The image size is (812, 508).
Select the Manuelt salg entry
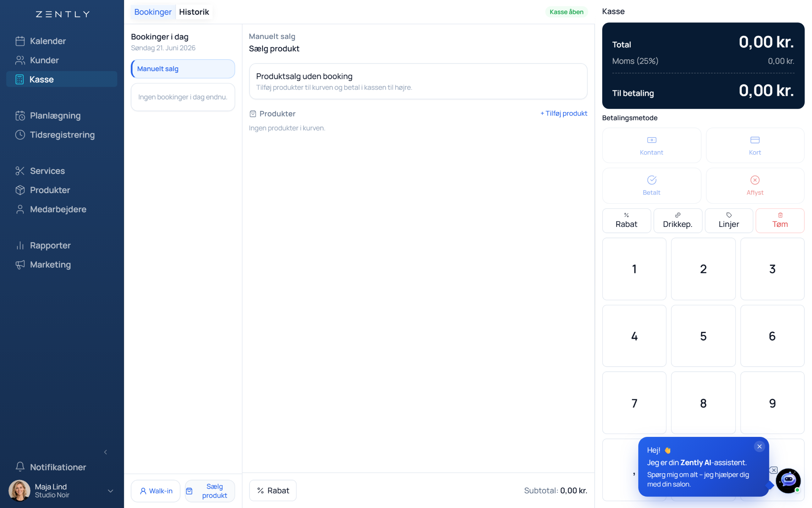tap(183, 69)
